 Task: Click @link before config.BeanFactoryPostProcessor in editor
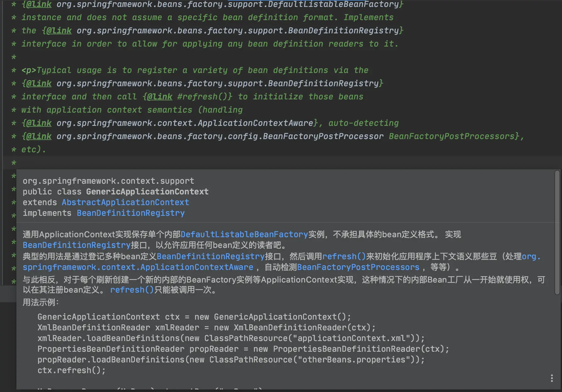39,136
